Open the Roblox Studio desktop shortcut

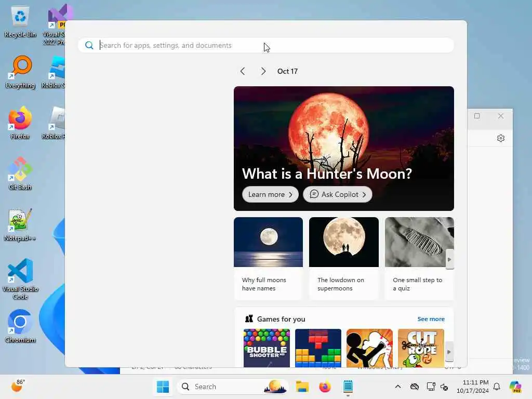tap(54, 72)
